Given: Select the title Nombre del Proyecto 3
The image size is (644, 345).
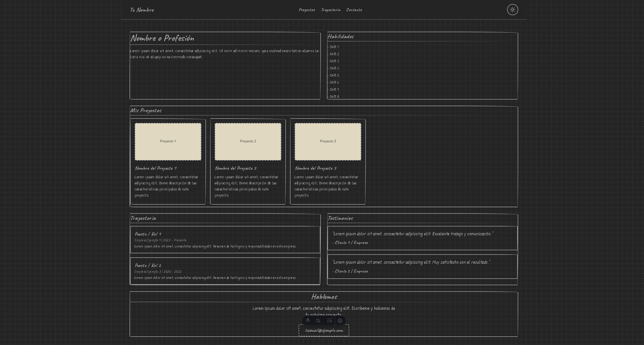Looking at the screenshot, I should pyautogui.click(x=316, y=168).
